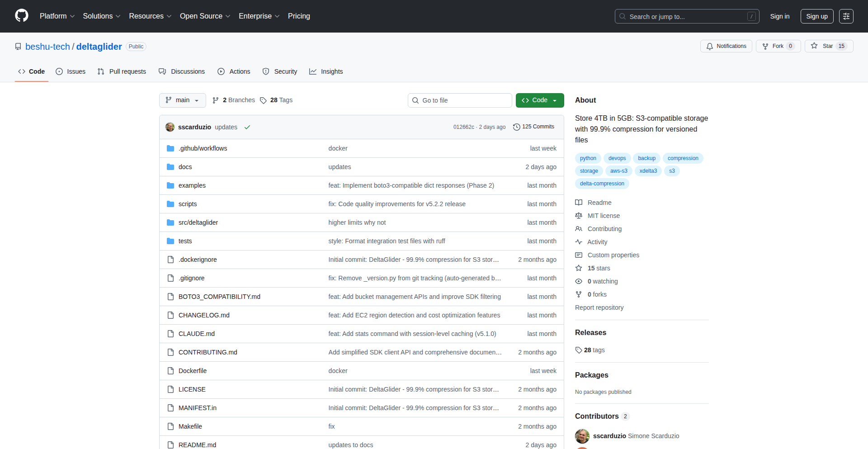Go to the Pricing page
The width and height of the screenshot is (868, 449).
coord(299,16)
